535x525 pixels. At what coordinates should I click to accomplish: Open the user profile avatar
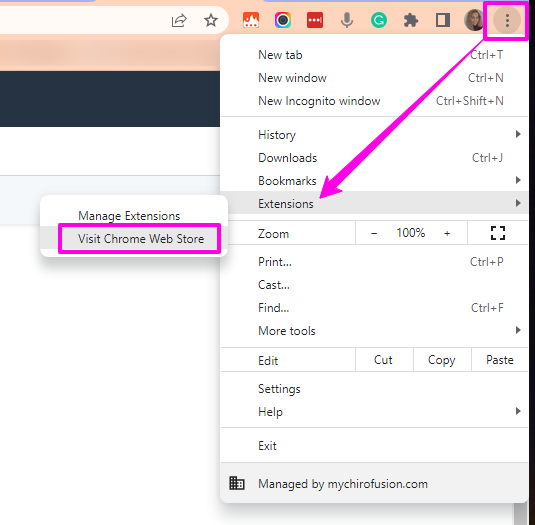(x=474, y=20)
